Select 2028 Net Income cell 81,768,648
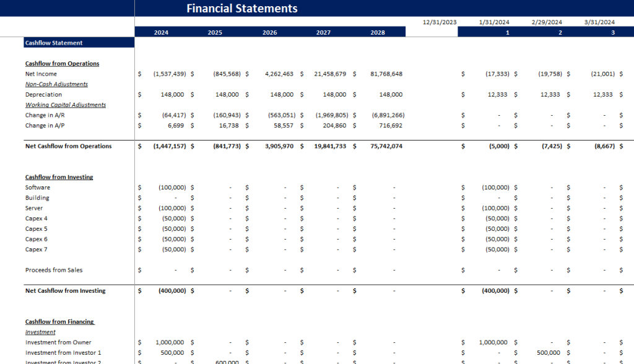The width and height of the screenshot is (634, 364). [386, 74]
